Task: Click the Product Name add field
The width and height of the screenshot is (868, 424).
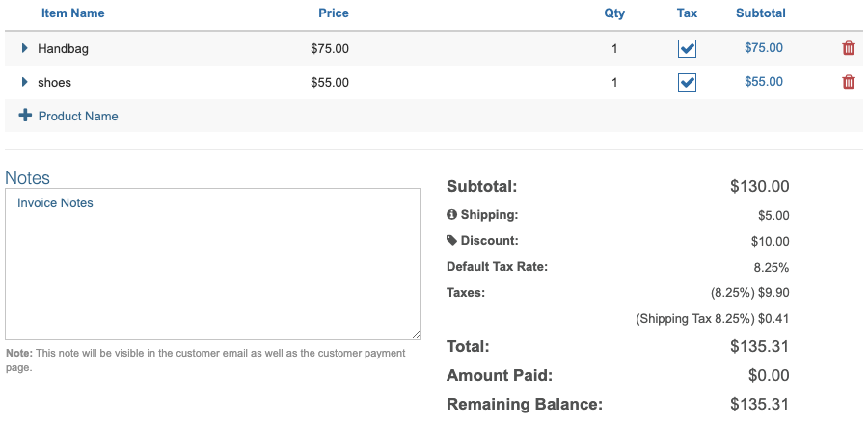Action: [78, 116]
